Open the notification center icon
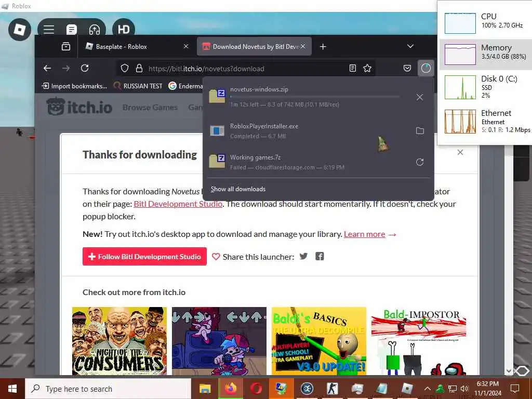The image size is (532, 399). coord(515,389)
